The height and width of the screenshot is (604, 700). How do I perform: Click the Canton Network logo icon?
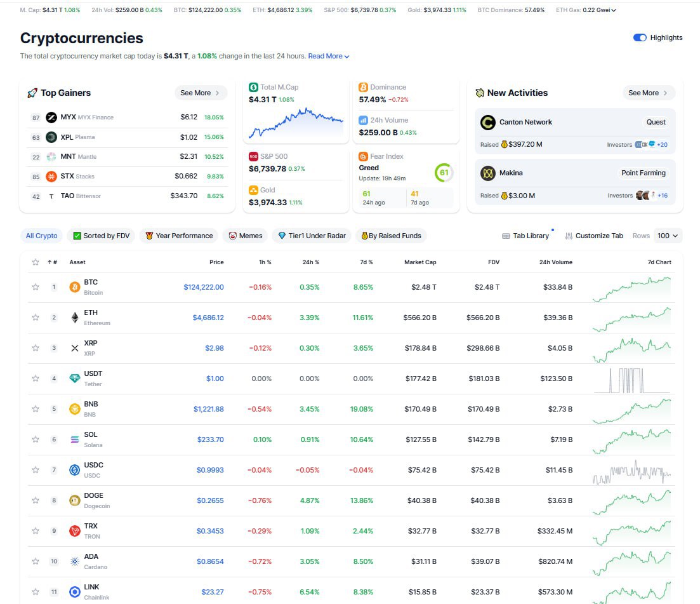coord(487,123)
